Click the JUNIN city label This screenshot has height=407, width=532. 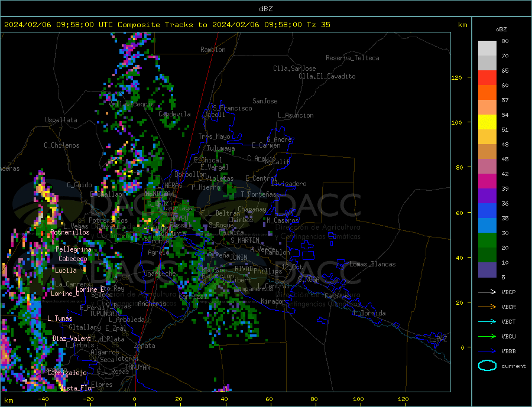[x=239, y=258]
